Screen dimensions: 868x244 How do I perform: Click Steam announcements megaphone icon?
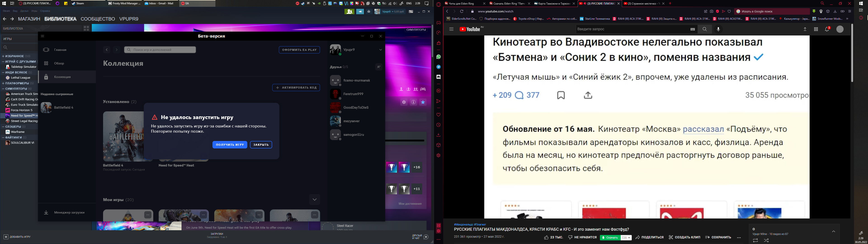pos(360,12)
